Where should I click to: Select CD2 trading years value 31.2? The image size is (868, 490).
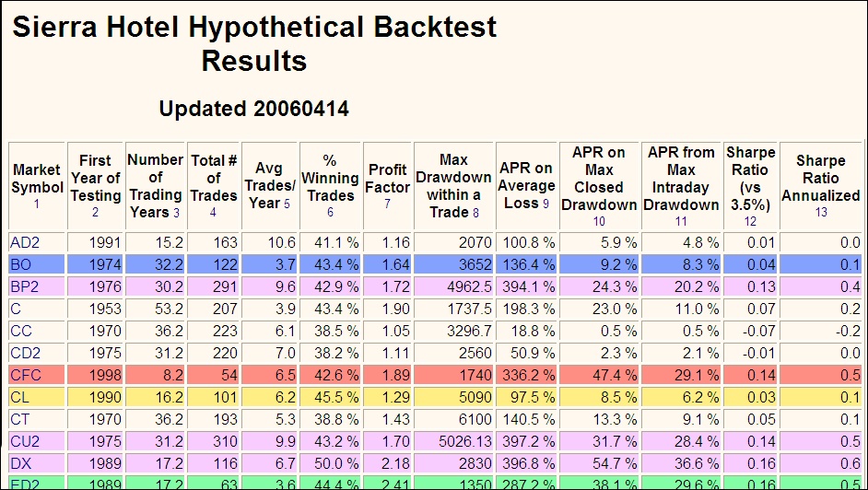pos(169,353)
